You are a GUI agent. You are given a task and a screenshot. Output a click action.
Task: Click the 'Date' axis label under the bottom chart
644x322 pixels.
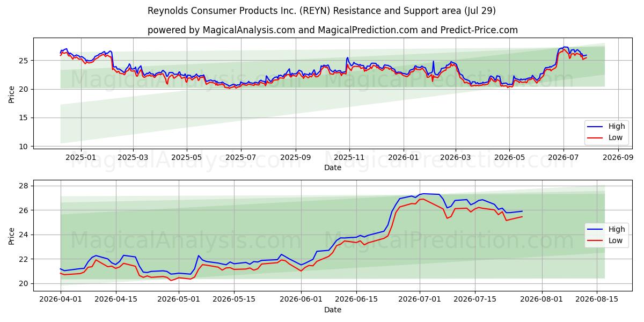pyautogui.click(x=333, y=310)
